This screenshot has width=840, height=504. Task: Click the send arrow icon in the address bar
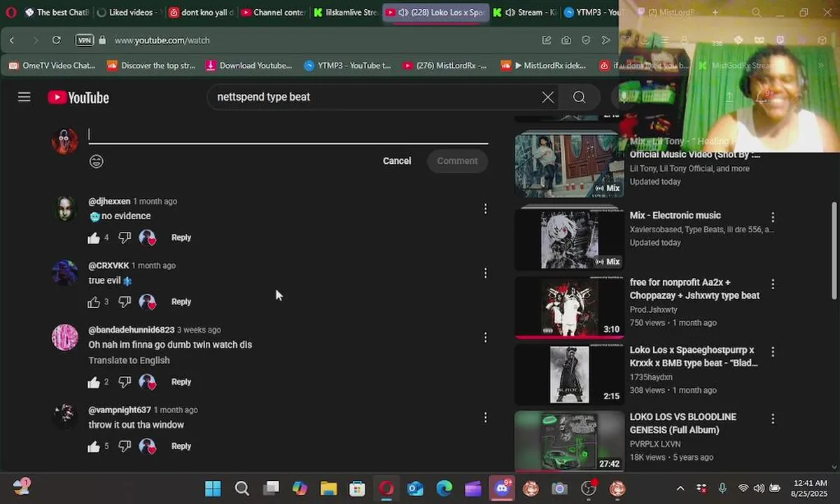click(x=606, y=41)
